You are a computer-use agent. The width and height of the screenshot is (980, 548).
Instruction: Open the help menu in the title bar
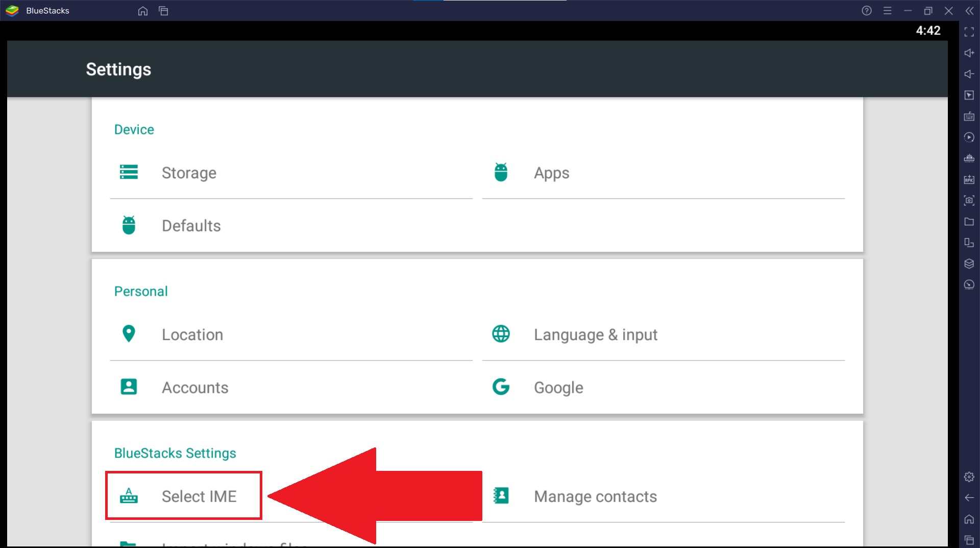[866, 11]
